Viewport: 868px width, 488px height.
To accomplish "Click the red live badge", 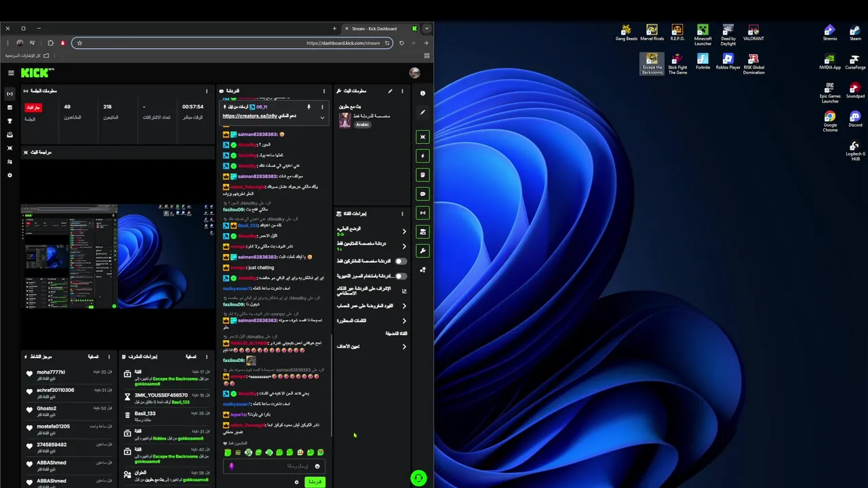I will 33,107.
